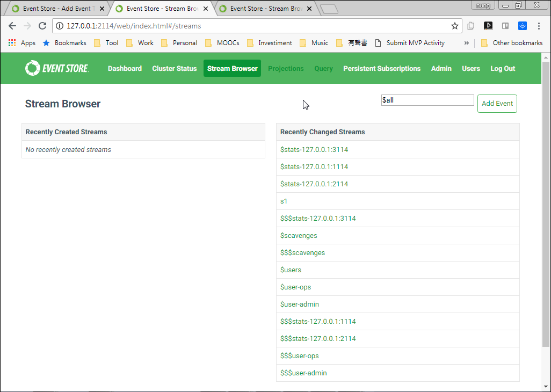Close the Add Event browser tab

(102, 9)
